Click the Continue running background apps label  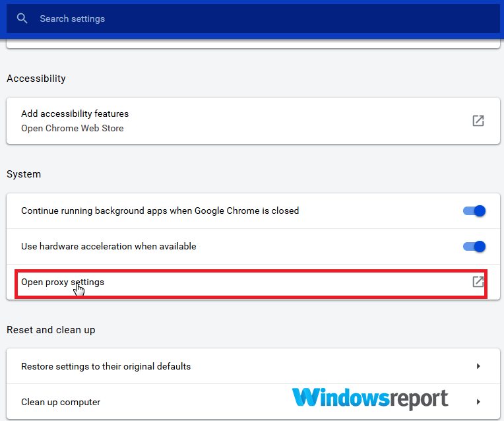(160, 210)
